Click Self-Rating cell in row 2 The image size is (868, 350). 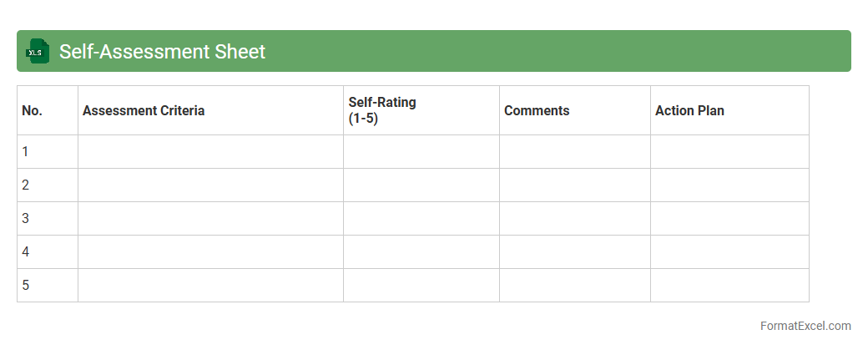point(421,185)
